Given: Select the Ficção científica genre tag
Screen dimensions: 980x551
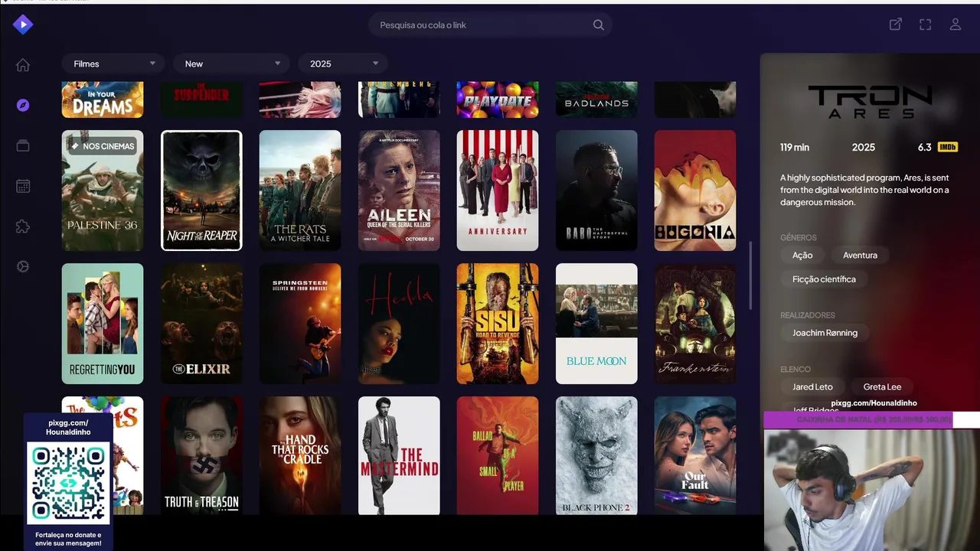Looking at the screenshot, I should tap(824, 279).
